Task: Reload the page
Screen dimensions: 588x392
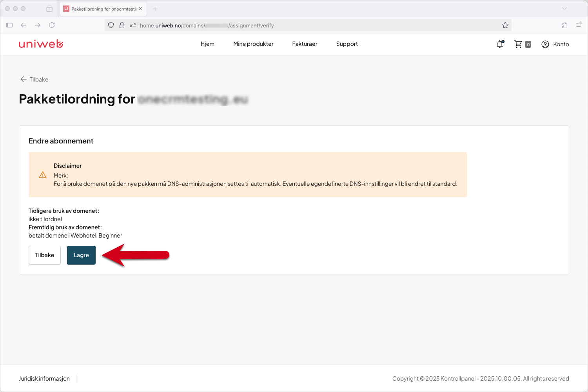Action: 52,25
